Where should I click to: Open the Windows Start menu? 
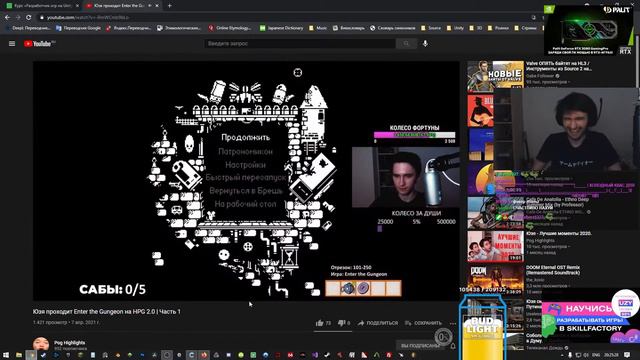tap(6, 355)
